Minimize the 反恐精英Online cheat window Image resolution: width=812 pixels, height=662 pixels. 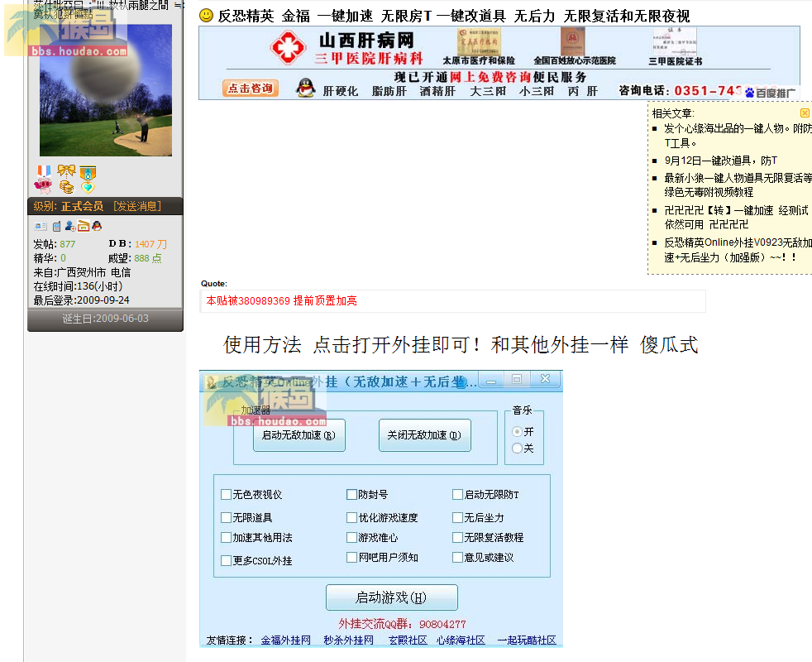pyautogui.click(x=491, y=381)
